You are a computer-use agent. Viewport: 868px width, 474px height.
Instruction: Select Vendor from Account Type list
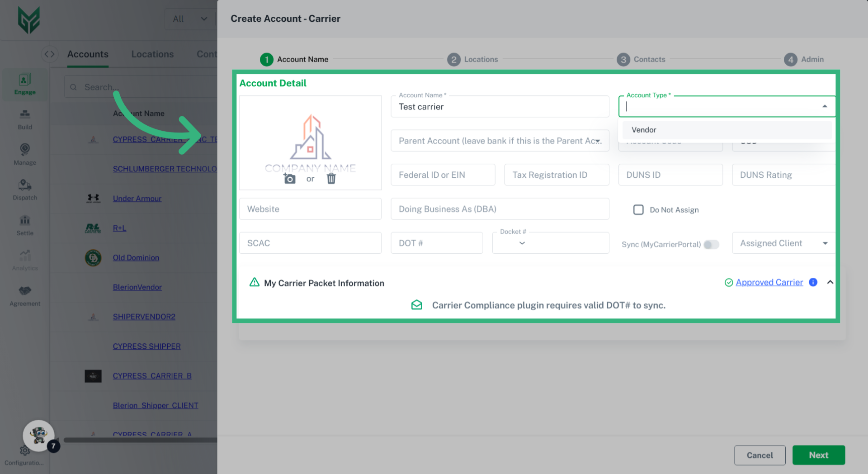pyautogui.click(x=644, y=130)
